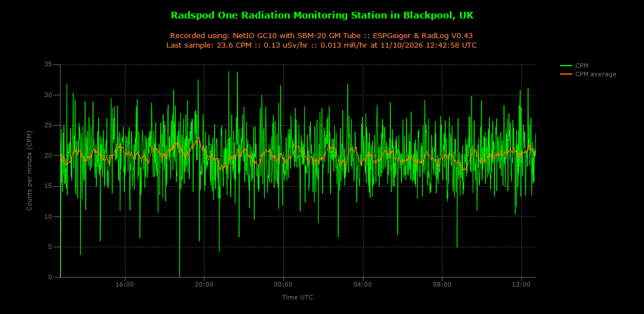
Task: Click the 04:00 time axis tick label
Action: [x=363, y=284]
